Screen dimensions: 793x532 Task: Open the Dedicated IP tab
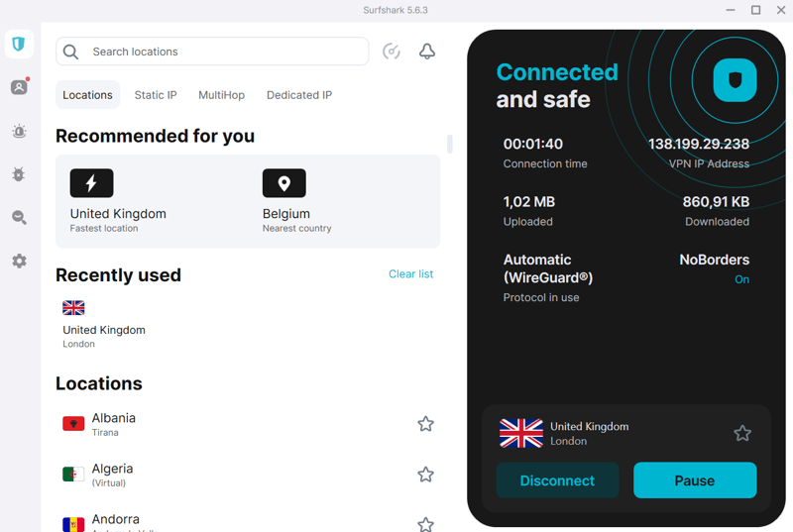pyautogui.click(x=299, y=95)
